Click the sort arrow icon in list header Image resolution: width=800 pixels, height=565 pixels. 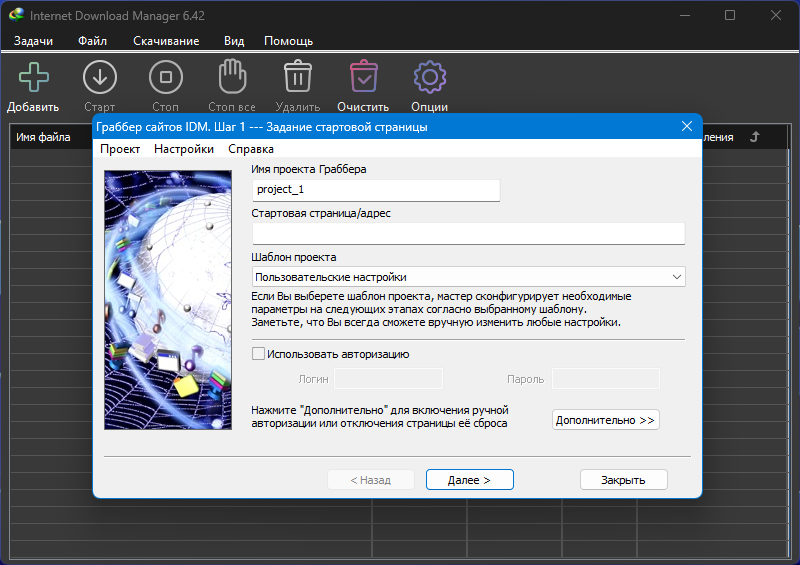(755, 137)
